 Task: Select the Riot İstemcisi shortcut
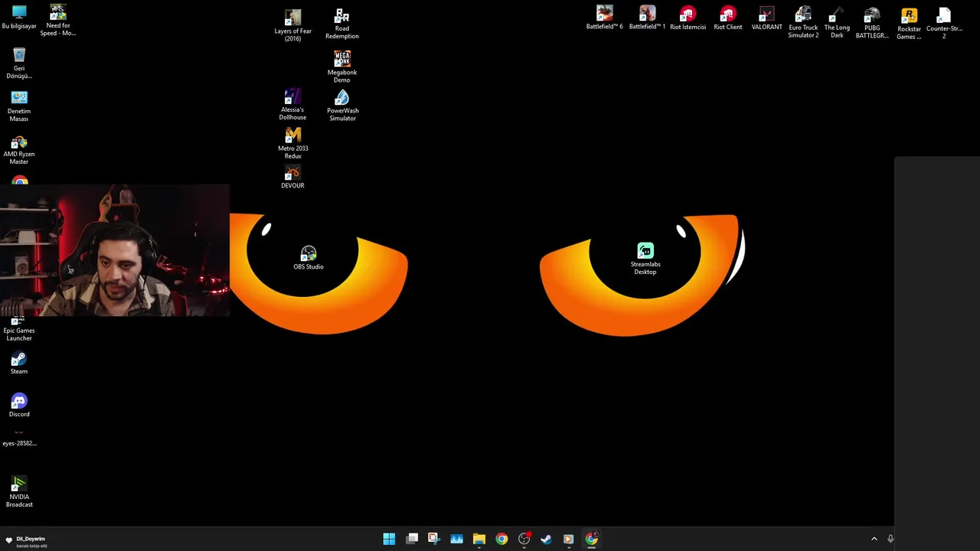pos(688,18)
